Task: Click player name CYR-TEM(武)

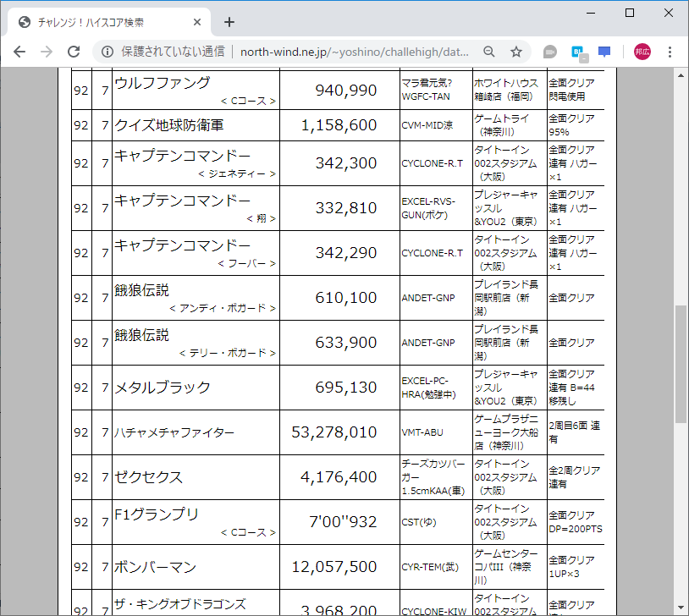Action: [430, 567]
